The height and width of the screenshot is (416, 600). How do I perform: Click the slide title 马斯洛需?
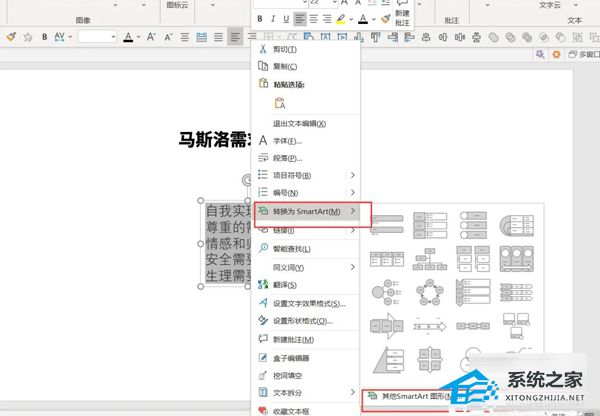(215, 139)
